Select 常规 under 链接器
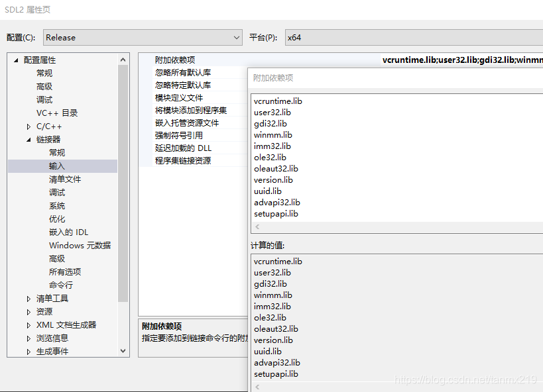 pyautogui.click(x=57, y=152)
